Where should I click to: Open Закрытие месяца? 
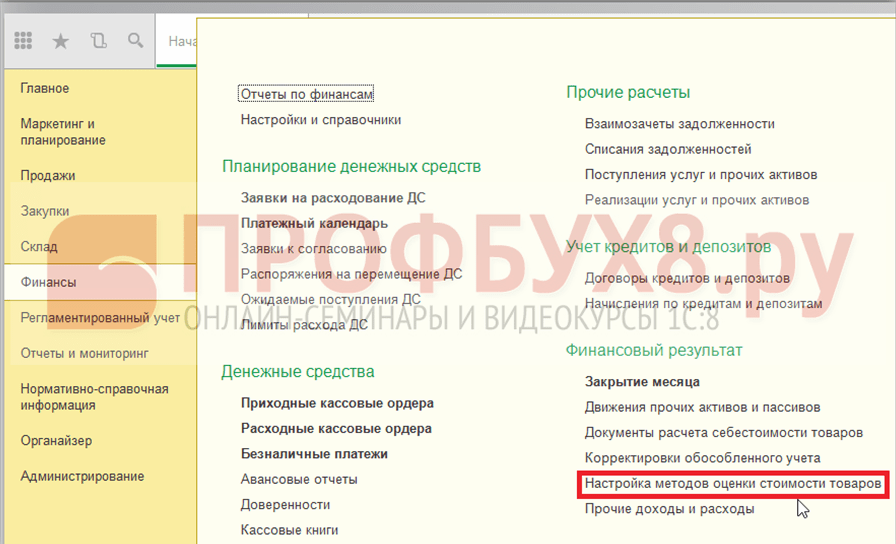pos(642,382)
